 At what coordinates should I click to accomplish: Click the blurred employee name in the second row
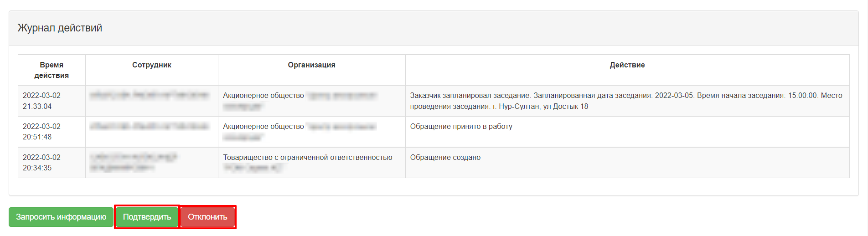[x=149, y=126]
